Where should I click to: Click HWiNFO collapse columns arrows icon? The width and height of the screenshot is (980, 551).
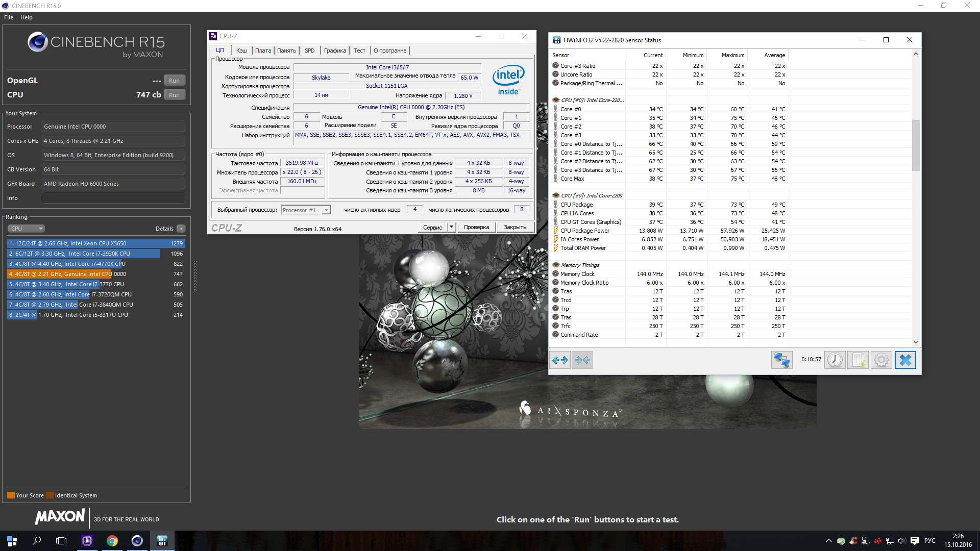tap(582, 360)
